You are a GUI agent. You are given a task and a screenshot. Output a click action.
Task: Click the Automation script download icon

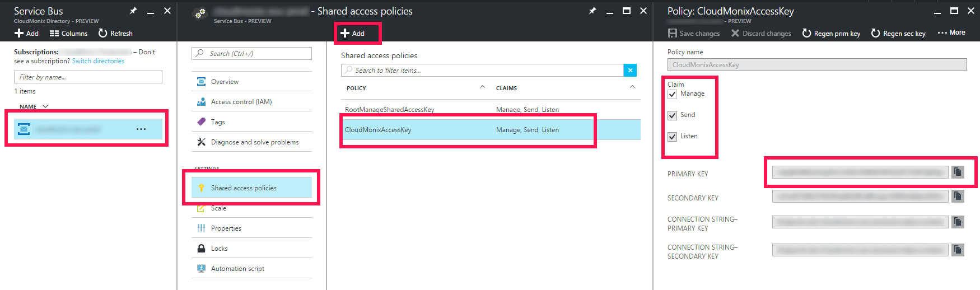[x=201, y=269]
